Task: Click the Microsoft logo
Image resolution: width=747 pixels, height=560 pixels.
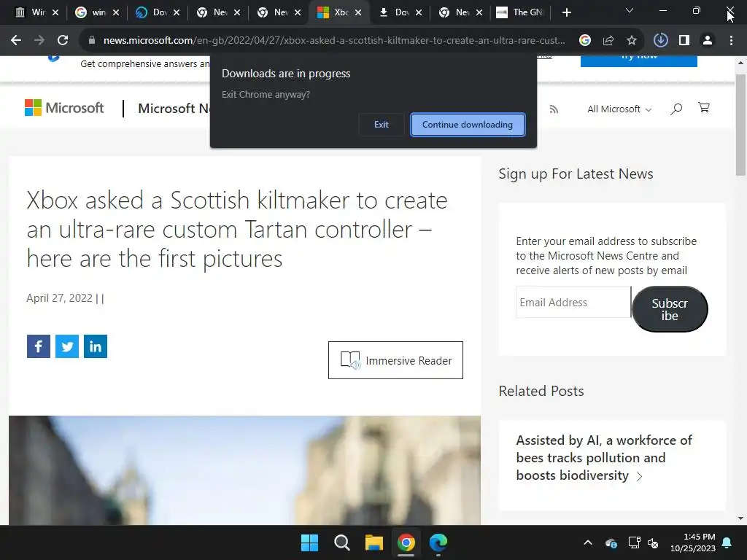Action: [x=64, y=108]
